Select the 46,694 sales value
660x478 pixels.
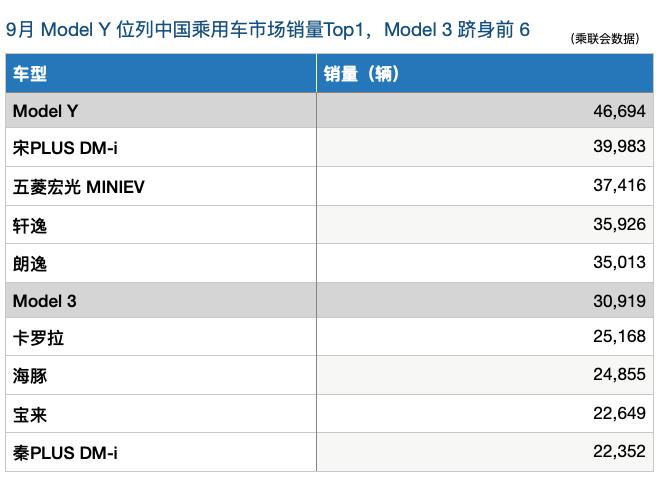[x=619, y=111]
